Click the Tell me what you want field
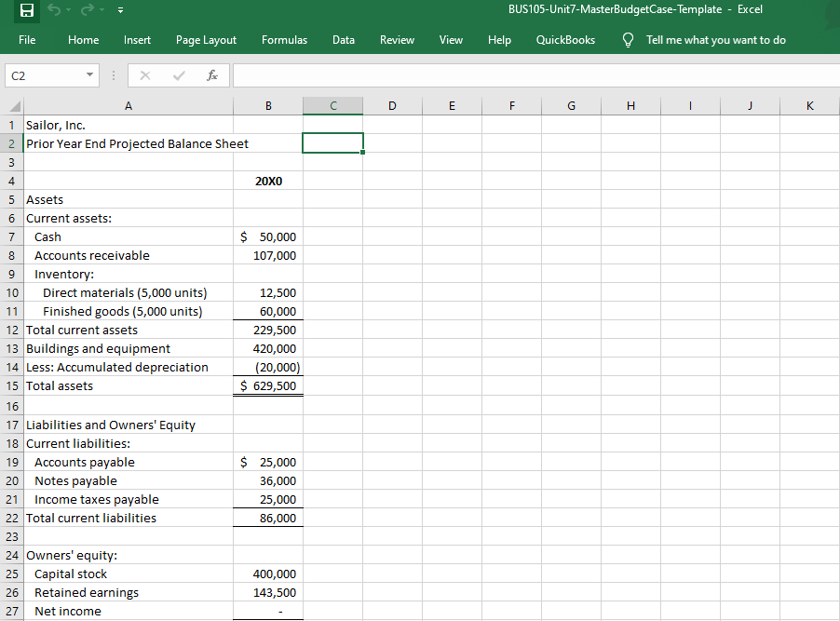Screen dimensions: 840x621 click(x=716, y=40)
